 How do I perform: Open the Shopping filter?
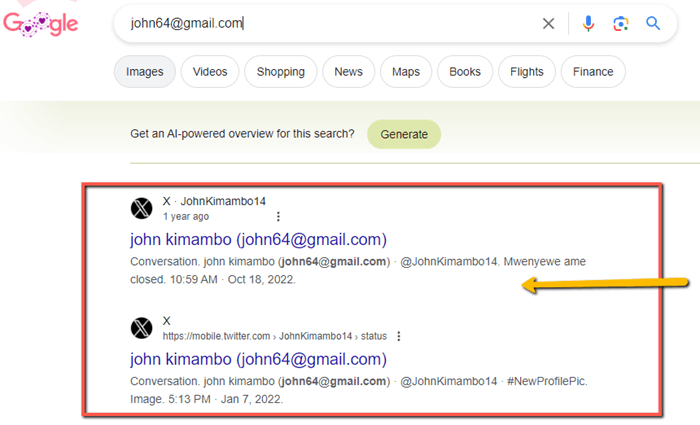[280, 72]
